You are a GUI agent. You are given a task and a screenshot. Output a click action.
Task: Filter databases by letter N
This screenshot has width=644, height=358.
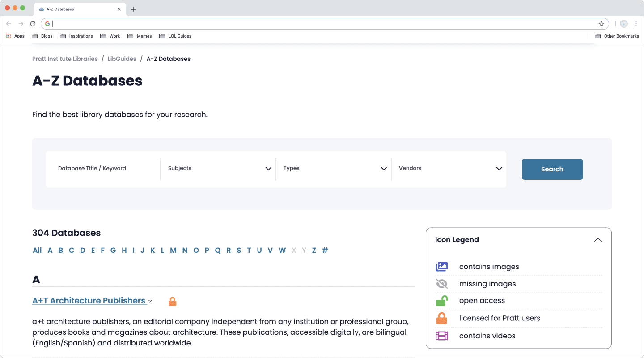tap(185, 250)
